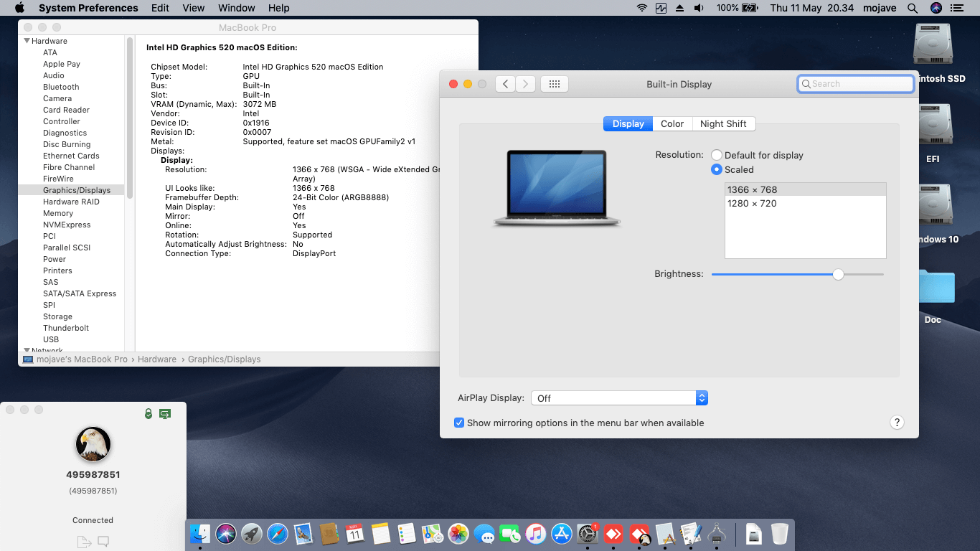Click back arrow in Built-in Display window
The height and width of the screenshot is (551, 980).
pyautogui.click(x=506, y=84)
